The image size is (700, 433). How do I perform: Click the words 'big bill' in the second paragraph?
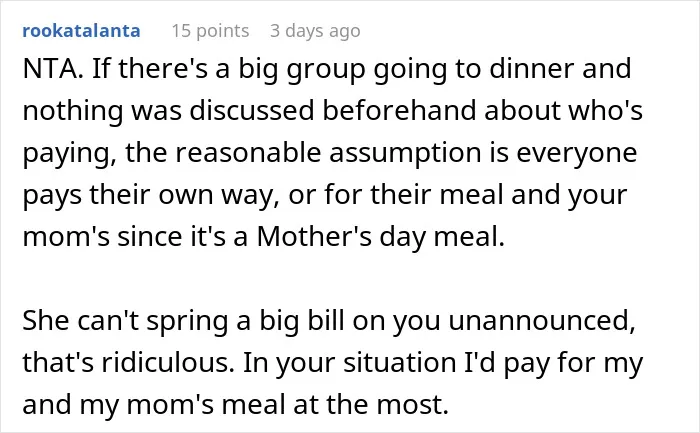[x=302, y=321]
